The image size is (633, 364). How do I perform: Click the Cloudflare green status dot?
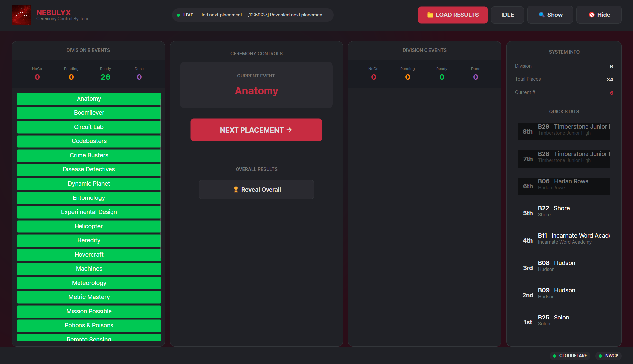[554, 356]
